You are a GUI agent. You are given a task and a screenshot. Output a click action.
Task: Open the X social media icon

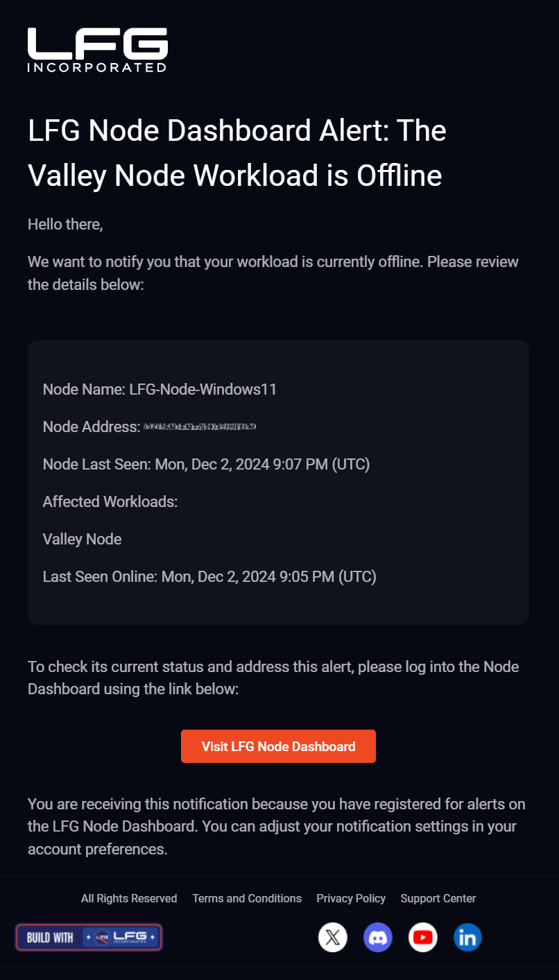click(333, 938)
